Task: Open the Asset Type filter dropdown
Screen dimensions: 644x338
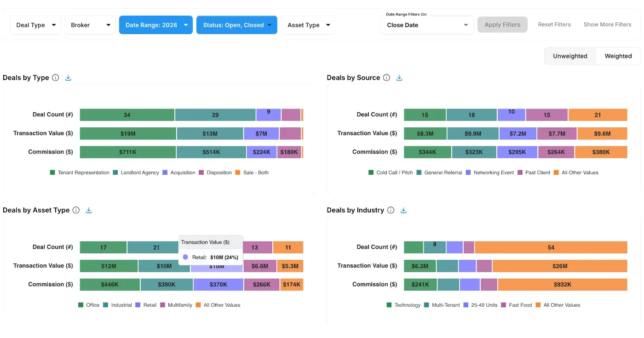Action: (308, 25)
